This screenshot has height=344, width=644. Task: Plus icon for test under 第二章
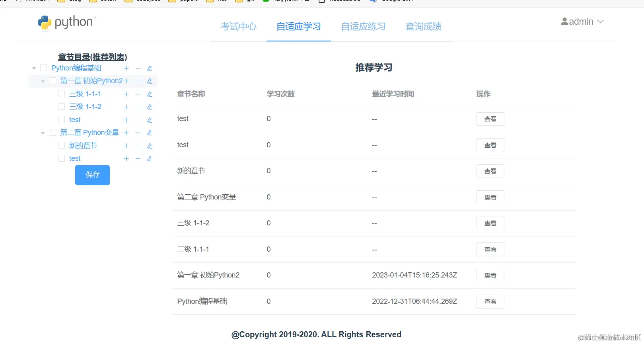point(126,159)
